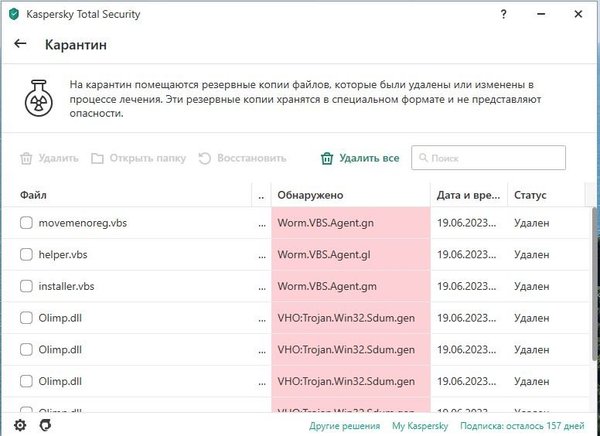Sort by the Дата и время column
Image resolution: width=600 pixels, height=436 pixels.
click(x=468, y=194)
